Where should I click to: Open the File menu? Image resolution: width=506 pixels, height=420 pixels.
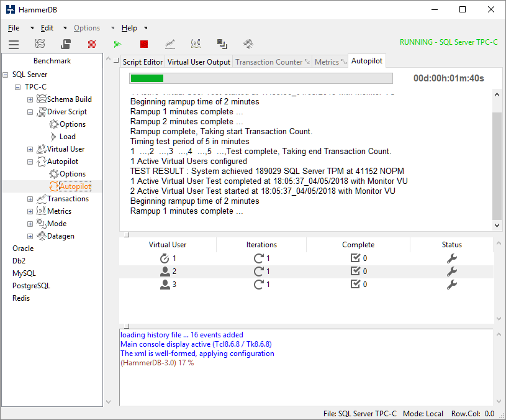click(x=14, y=28)
